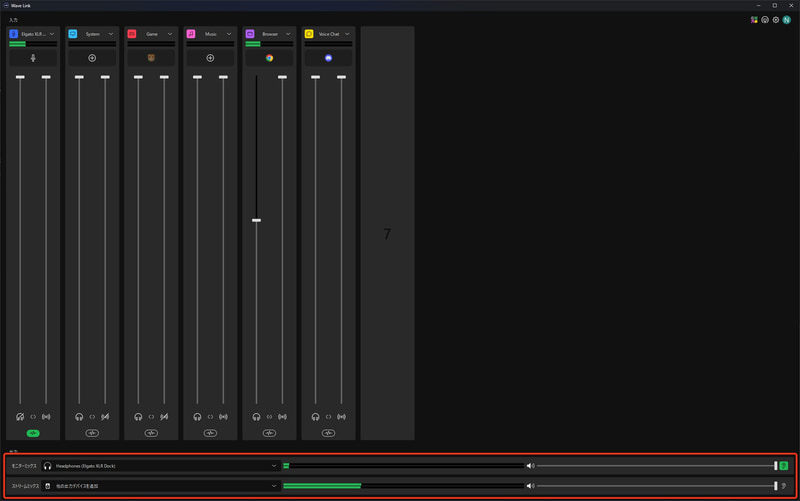Image resolution: width=800 pixels, height=501 pixels.
Task: Link the Music channel faders
Action: point(210,417)
